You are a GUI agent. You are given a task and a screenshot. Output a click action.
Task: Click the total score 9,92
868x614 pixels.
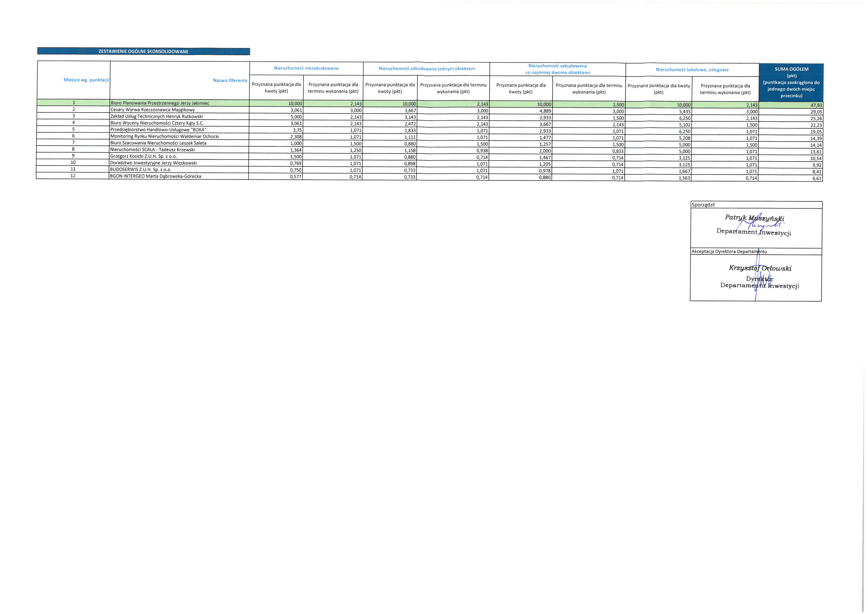(x=817, y=165)
